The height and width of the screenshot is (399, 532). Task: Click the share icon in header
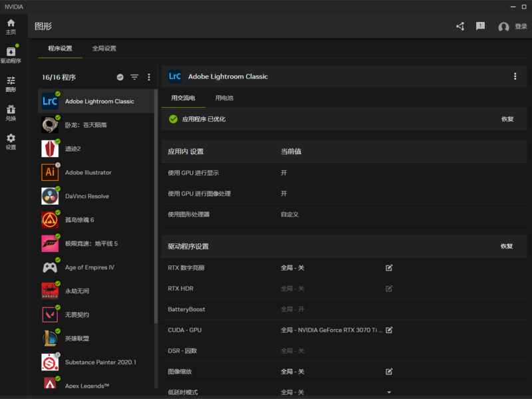click(x=460, y=27)
